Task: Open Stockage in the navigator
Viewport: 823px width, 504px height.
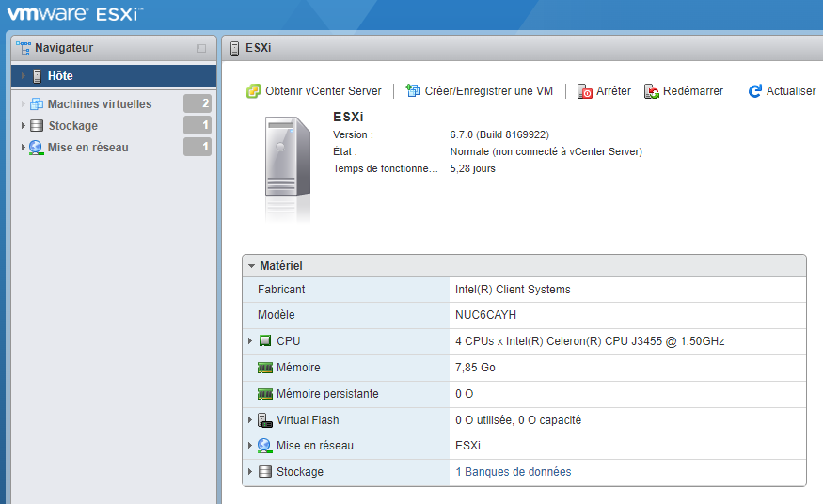Action: coord(73,126)
